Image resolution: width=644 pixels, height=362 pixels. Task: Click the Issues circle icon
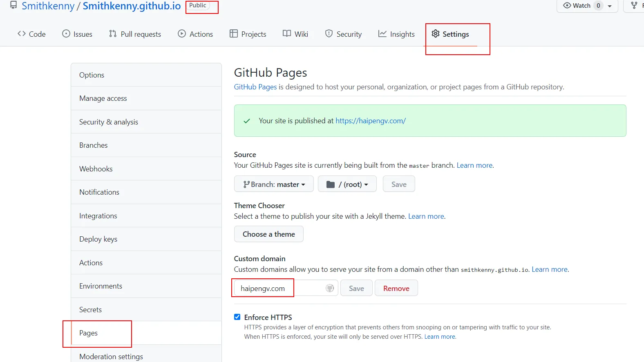tap(66, 34)
